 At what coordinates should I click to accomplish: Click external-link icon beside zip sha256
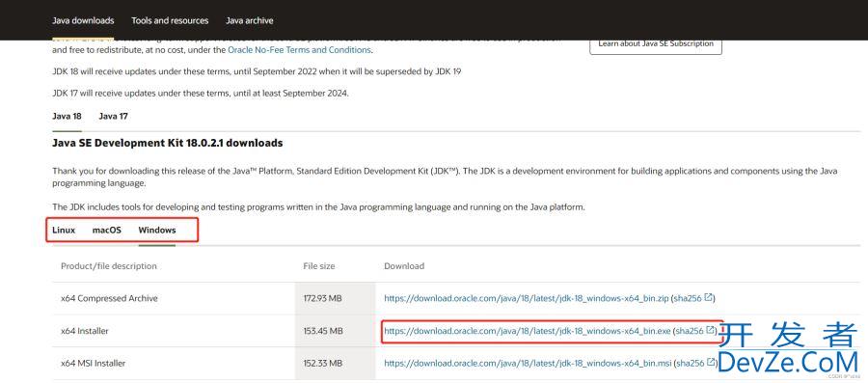(x=708, y=298)
